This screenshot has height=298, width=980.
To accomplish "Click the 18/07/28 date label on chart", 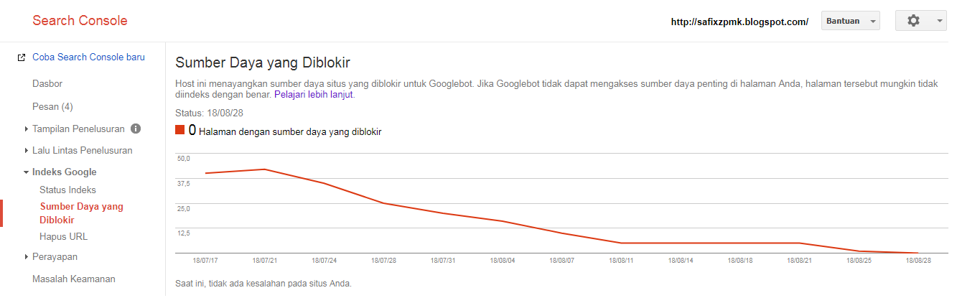I will click(383, 260).
